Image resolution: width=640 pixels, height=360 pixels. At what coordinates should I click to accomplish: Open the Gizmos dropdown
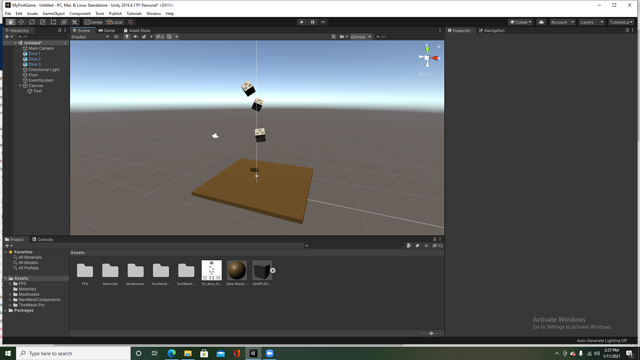(x=361, y=37)
